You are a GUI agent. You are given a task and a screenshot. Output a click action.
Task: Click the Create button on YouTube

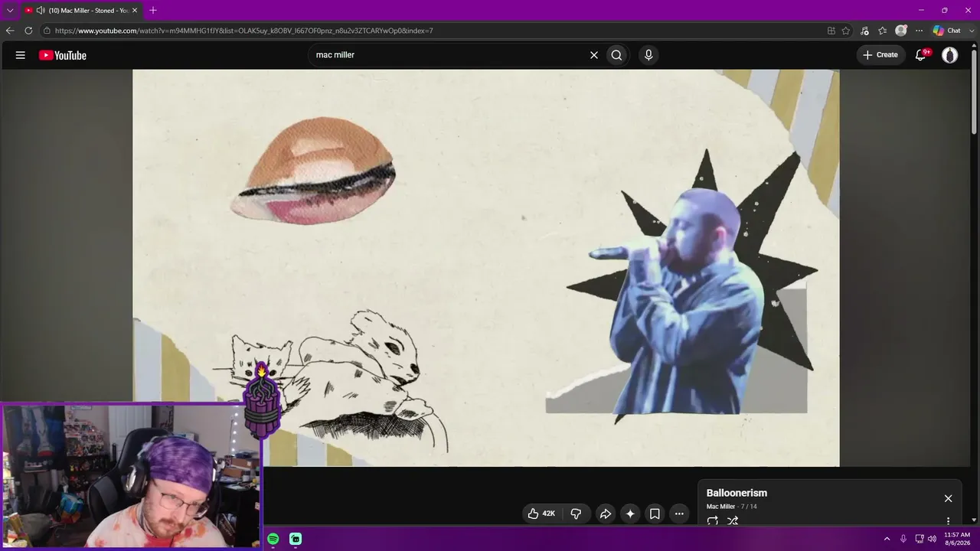[x=880, y=55]
